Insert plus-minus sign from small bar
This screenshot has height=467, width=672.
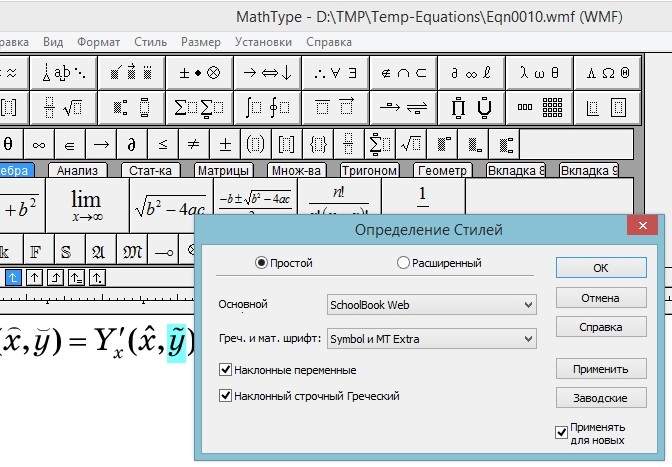click(x=225, y=144)
